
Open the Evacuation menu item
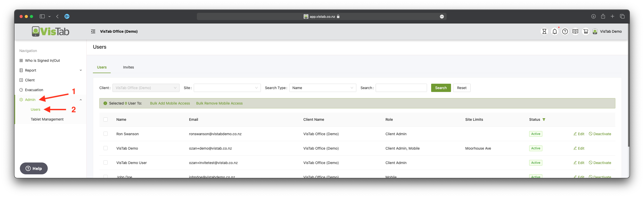point(34,90)
